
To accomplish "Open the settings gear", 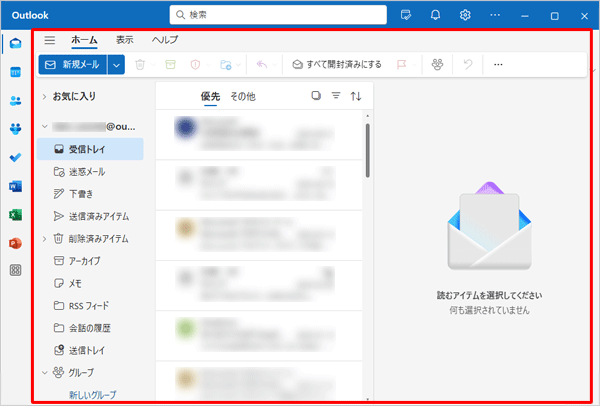I will tap(465, 15).
